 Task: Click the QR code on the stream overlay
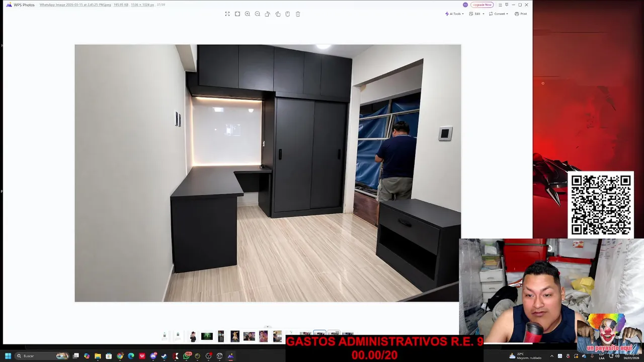[601, 205]
